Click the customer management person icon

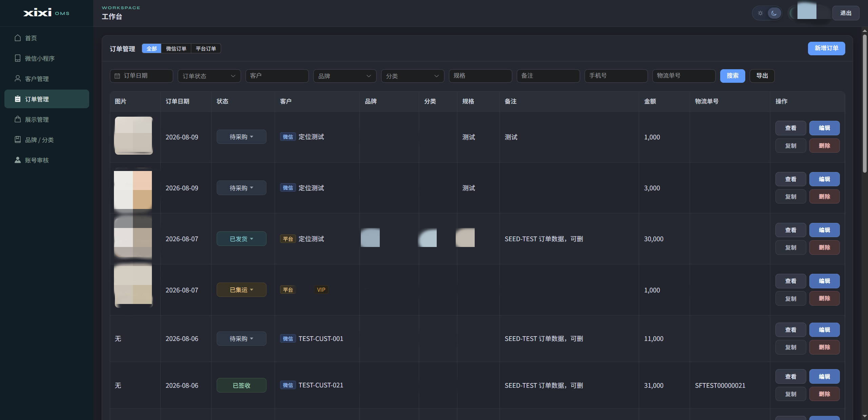click(18, 79)
